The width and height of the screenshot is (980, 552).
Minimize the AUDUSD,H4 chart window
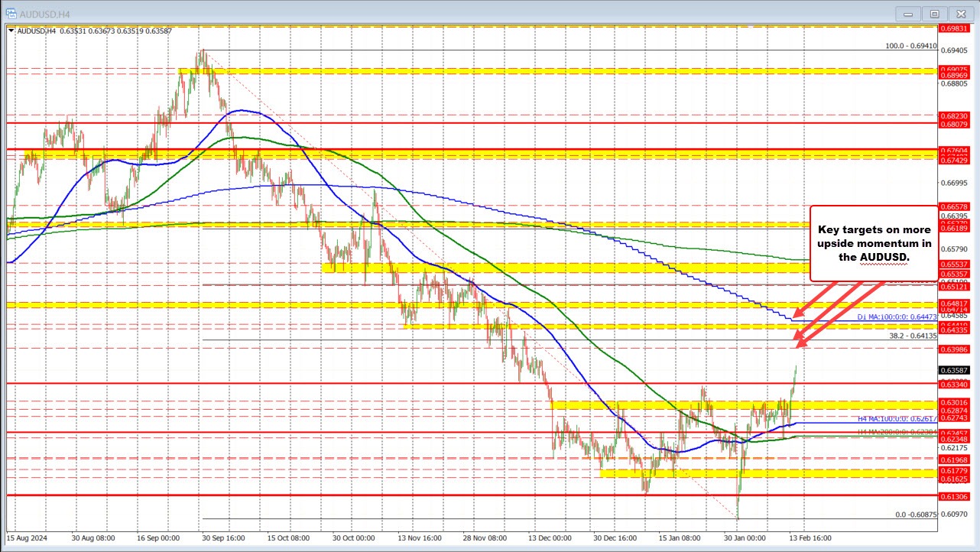[907, 13]
